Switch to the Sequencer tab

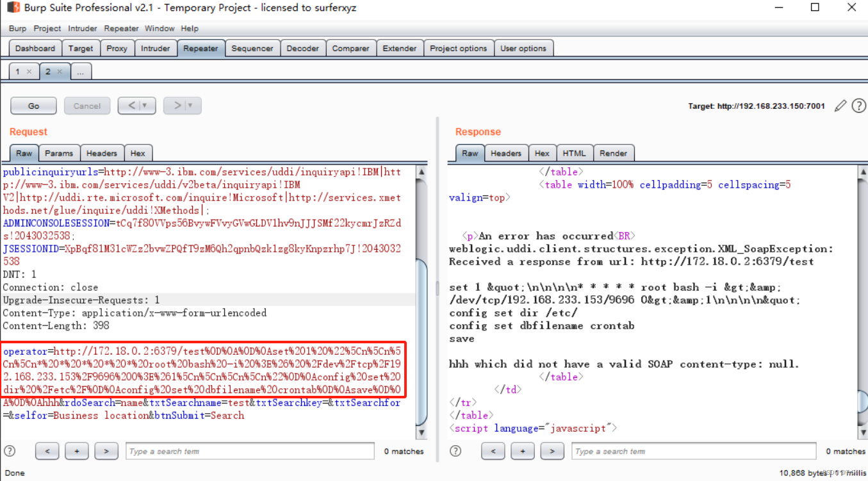252,48
